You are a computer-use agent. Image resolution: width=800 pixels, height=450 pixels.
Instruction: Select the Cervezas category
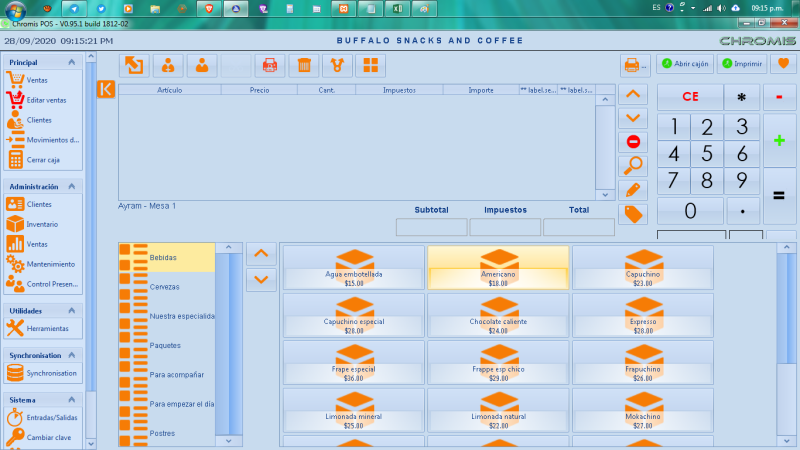tap(167, 287)
